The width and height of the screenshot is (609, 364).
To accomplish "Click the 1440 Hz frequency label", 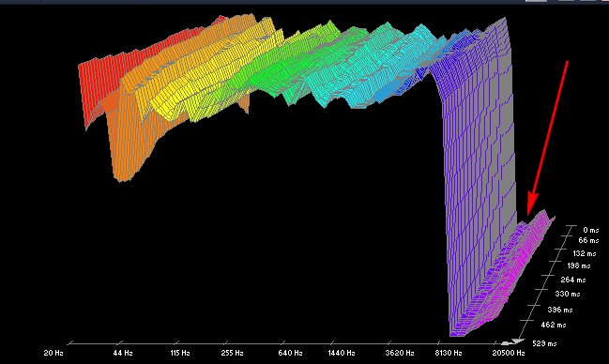I will (341, 353).
